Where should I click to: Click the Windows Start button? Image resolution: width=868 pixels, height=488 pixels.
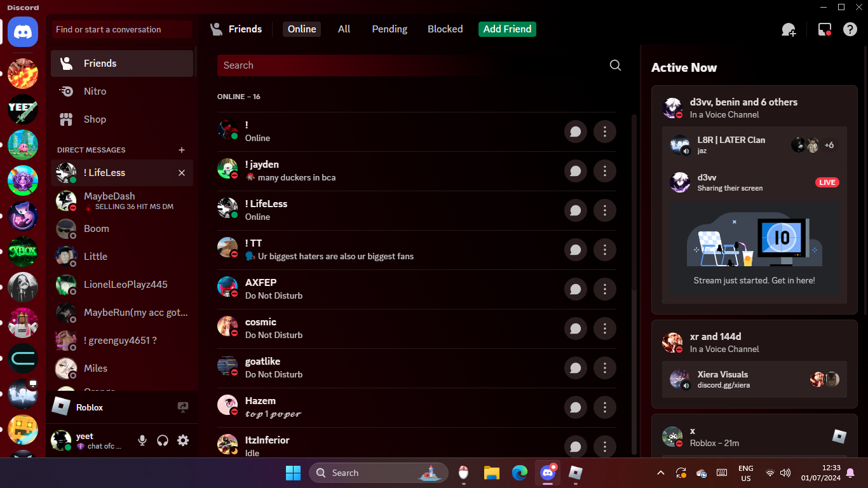pyautogui.click(x=294, y=473)
